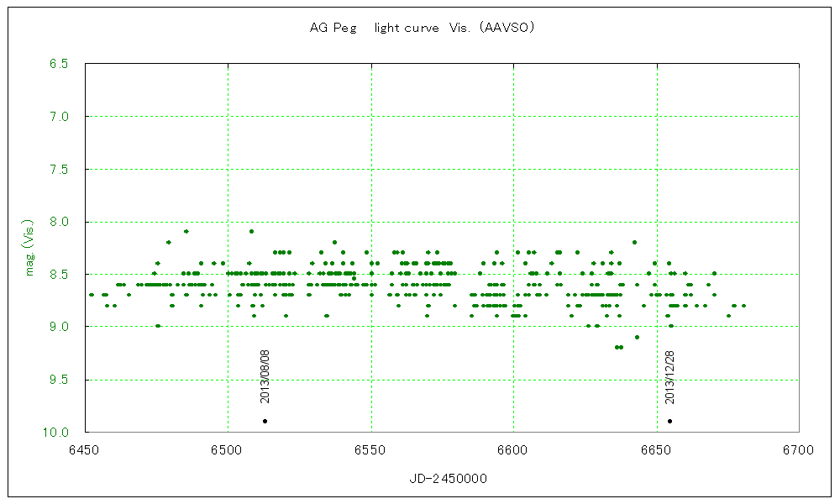Click the 7.5 magnitude tick label

pyautogui.click(x=58, y=170)
